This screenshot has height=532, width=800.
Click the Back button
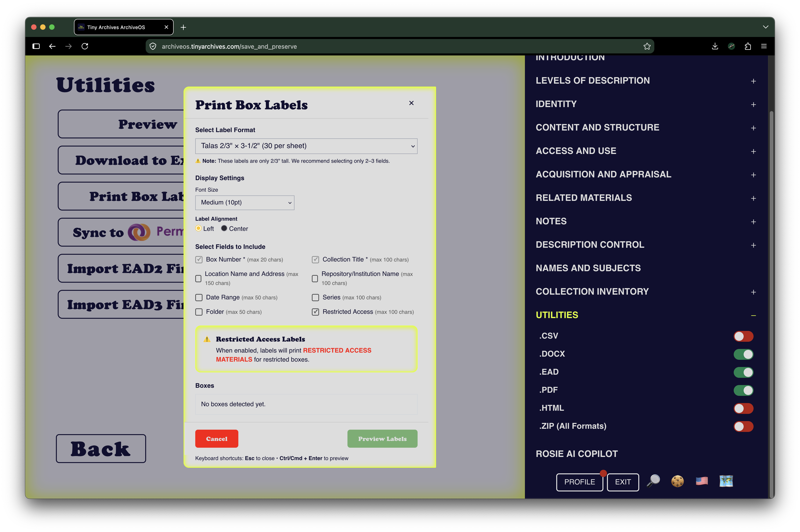[x=101, y=449]
